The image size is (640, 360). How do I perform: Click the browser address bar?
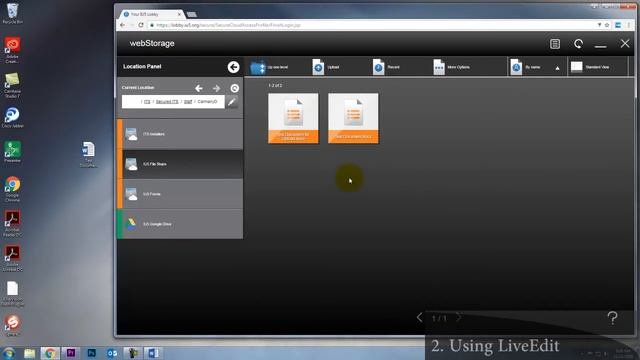pos(371,25)
